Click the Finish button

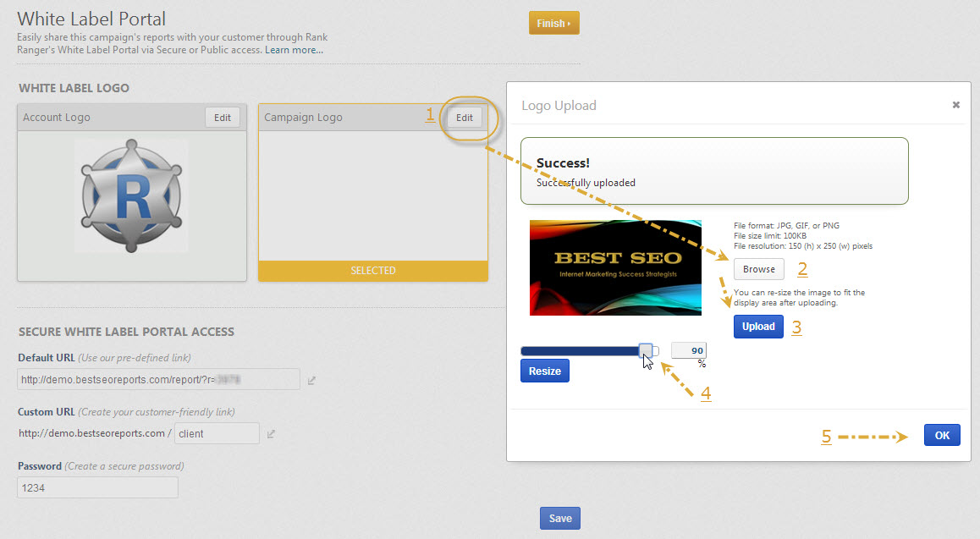tap(553, 24)
